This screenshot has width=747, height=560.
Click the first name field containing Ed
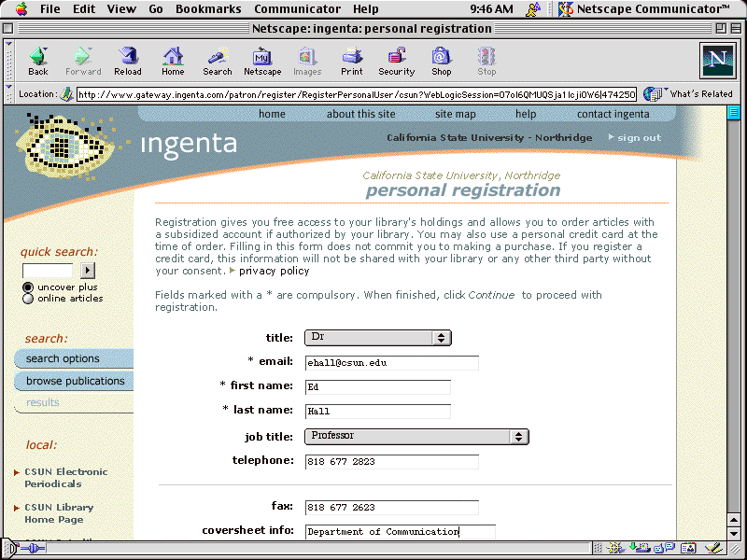tap(378, 387)
